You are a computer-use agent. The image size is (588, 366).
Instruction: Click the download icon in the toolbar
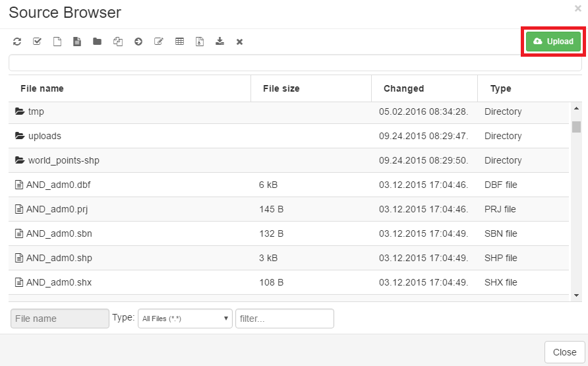[x=220, y=42]
